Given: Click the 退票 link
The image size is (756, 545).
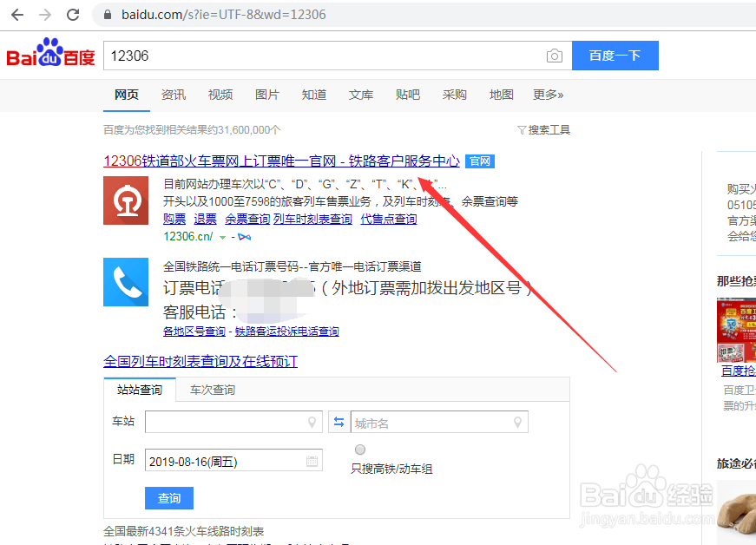Looking at the screenshot, I should (x=205, y=220).
